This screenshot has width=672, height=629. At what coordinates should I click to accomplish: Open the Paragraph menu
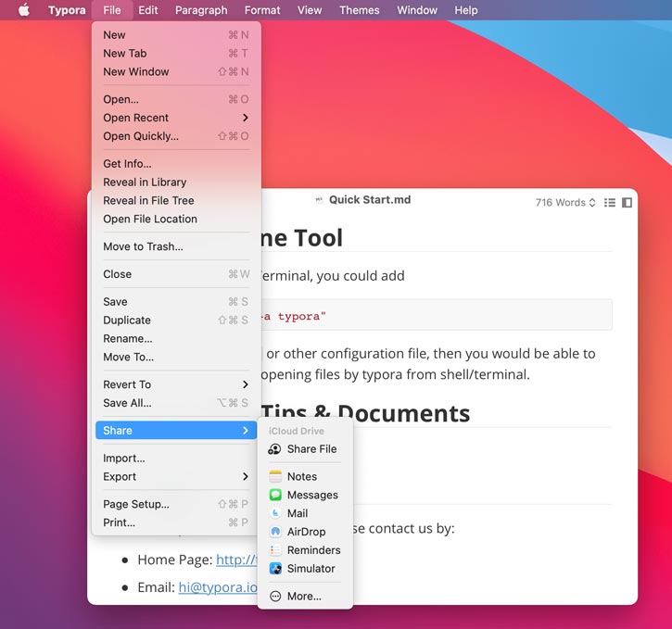(x=201, y=10)
